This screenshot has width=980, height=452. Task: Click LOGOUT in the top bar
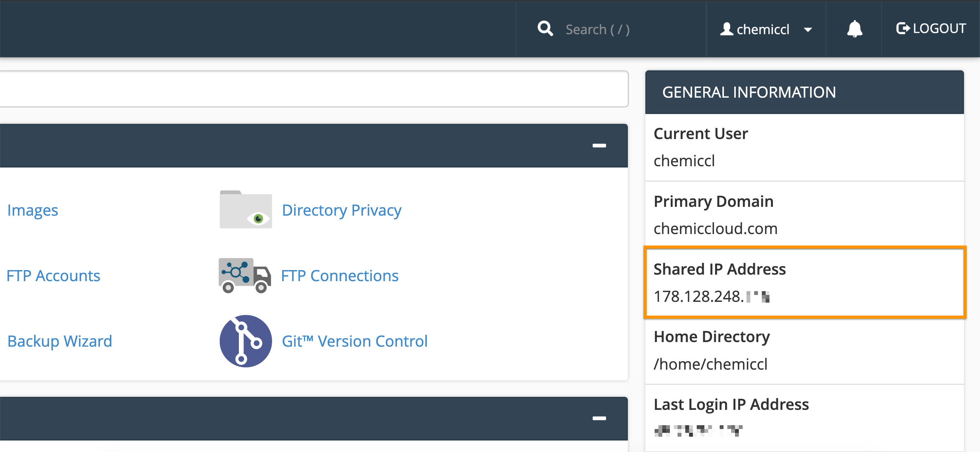click(939, 29)
